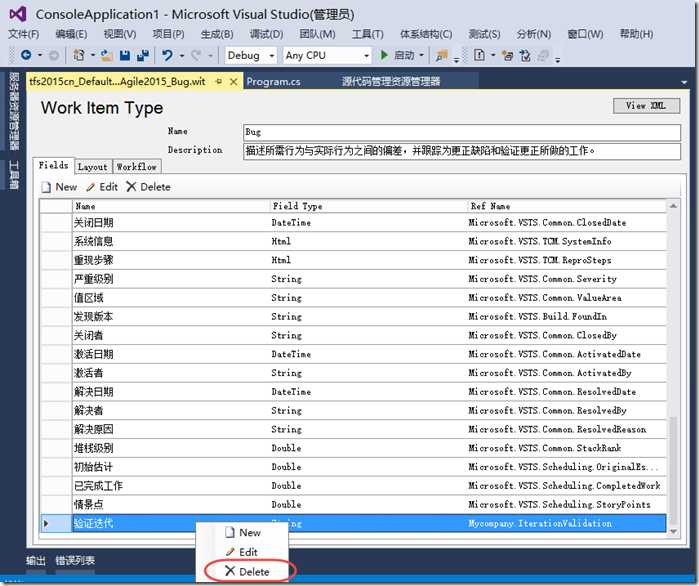Screen dimensions: 699x586
Task: Click the Navigate Forward arrow icon
Action: 53,56
